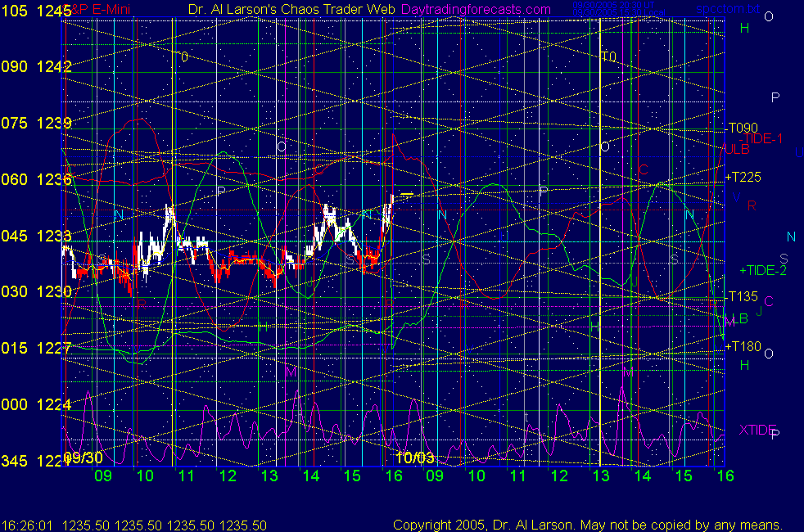Click the 000 1224 price axis label
The image size is (804, 532).
coord(36,404)
